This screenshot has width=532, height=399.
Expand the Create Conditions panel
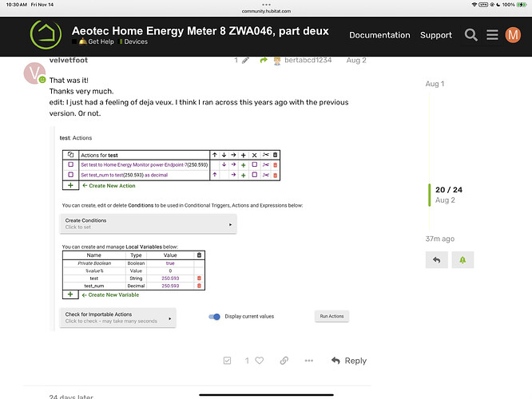(149, 223)
